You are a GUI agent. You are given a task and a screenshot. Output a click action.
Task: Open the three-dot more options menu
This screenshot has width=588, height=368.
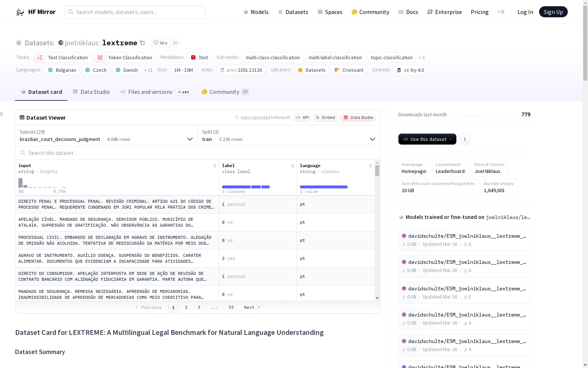click(x=465, y=139)
